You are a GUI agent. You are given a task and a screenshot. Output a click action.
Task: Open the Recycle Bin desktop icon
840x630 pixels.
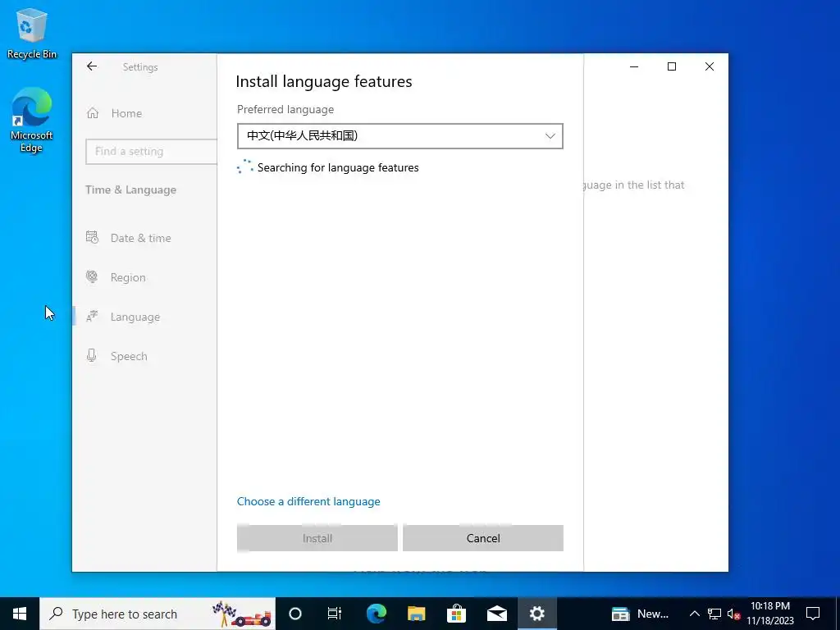click(32, 33)
